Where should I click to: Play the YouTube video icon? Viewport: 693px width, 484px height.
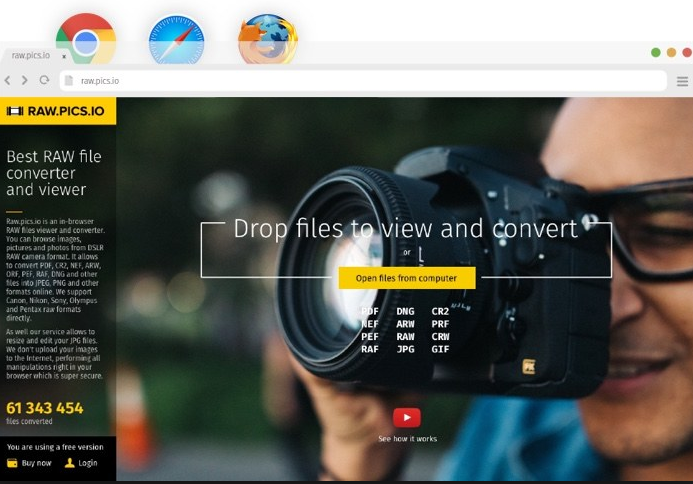[x=407, y=418]
